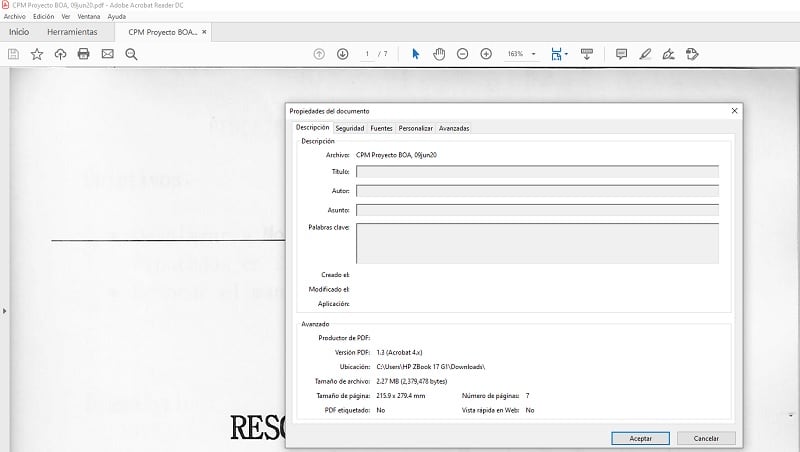
Task: Add a comment with the note icon
Action: [x=621, y=53]
